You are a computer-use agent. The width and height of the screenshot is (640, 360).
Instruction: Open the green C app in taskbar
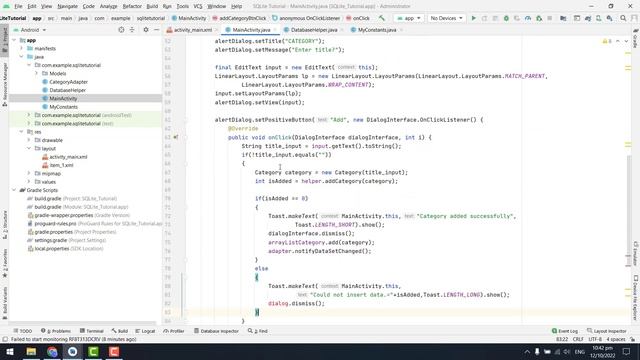tap(93, 351)
